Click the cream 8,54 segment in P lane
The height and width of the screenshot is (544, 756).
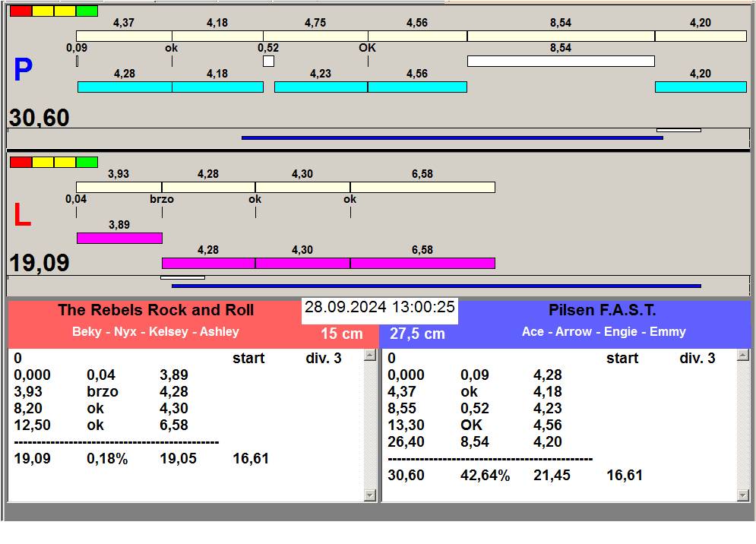click(x=561, y=36)
